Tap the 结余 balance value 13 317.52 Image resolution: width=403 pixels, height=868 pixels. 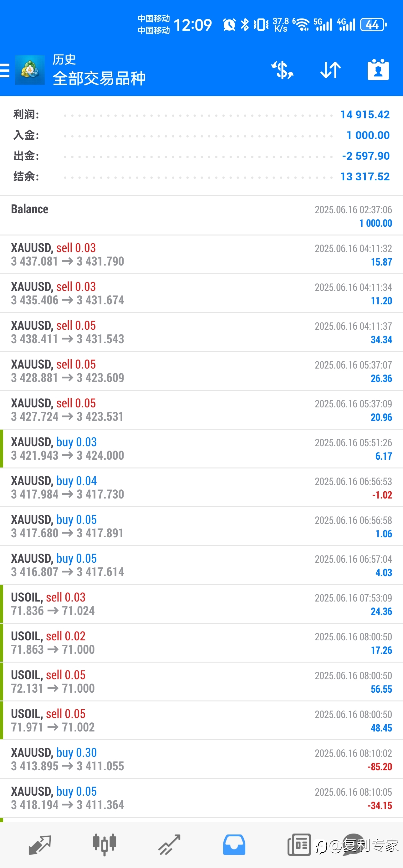tap(365, 177)
